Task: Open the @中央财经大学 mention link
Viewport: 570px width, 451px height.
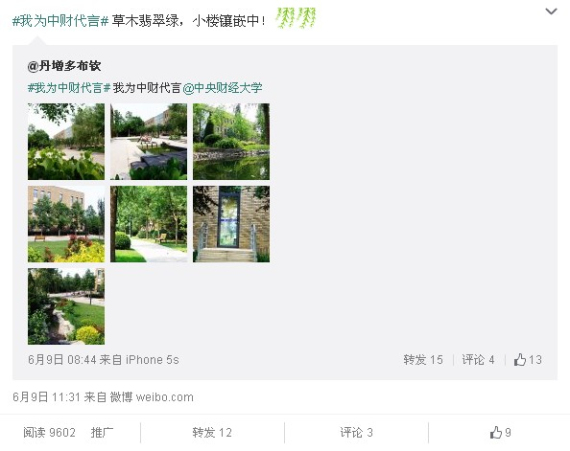Action: [x=222, y=88]
